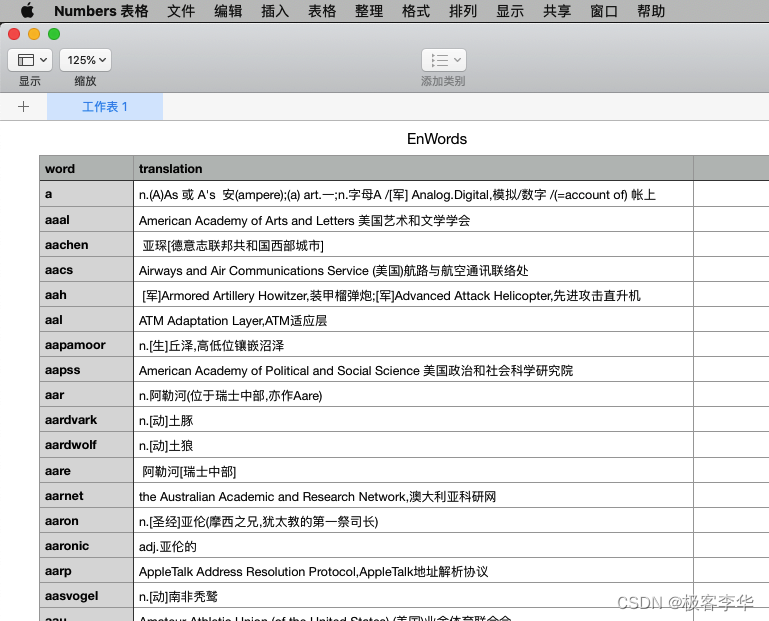
Task: Select the cell containing aachen
Action: [x=86, y=244]
